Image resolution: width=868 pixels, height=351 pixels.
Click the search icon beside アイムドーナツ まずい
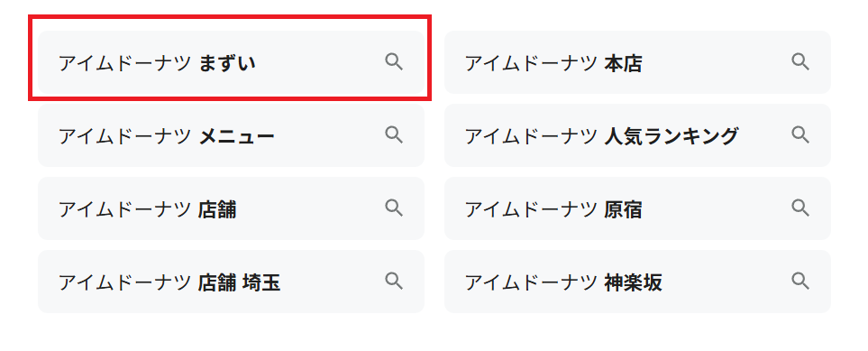(394, 62)
